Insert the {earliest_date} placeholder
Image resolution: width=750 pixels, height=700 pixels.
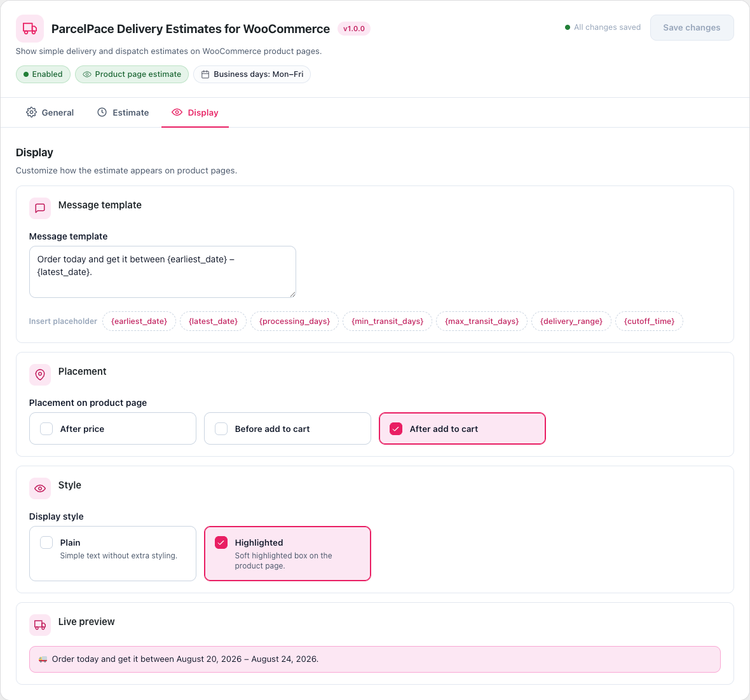(139, 321)
